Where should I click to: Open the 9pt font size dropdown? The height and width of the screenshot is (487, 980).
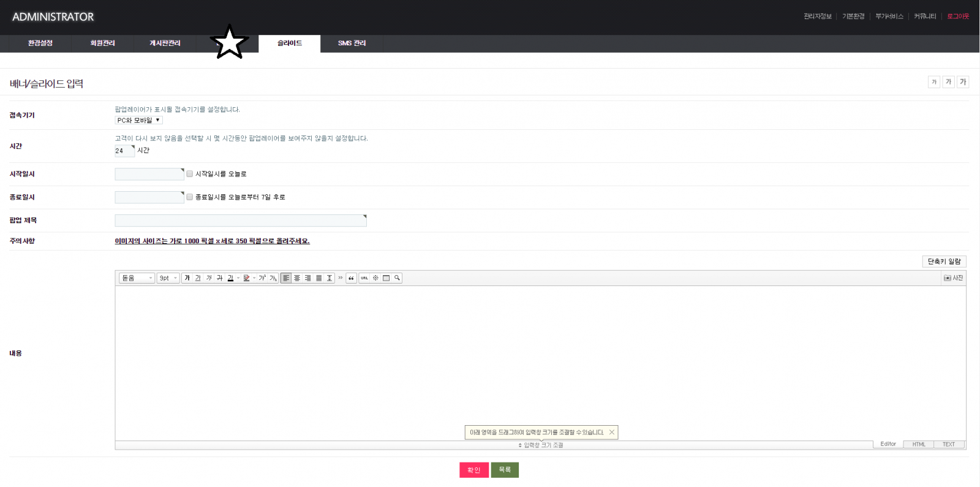[168, 278]
